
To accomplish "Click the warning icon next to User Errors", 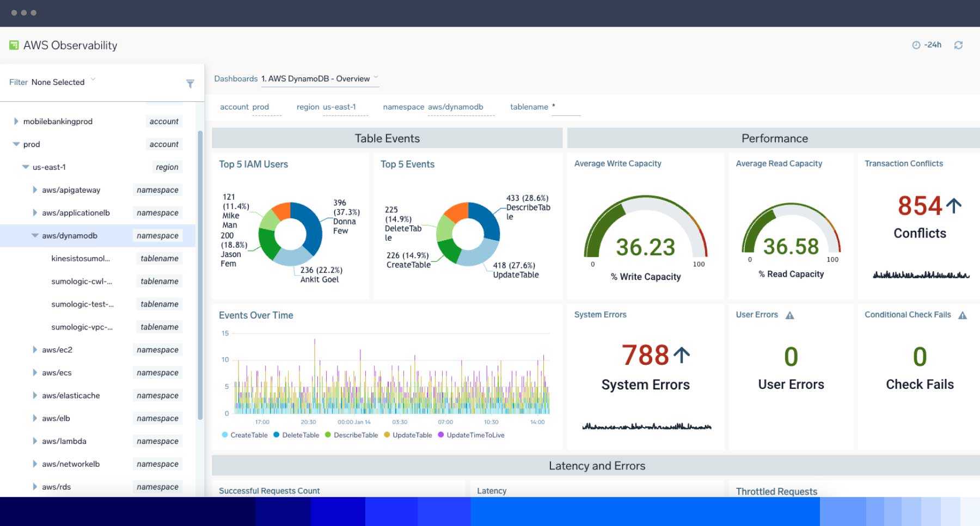I will [790, 315].
